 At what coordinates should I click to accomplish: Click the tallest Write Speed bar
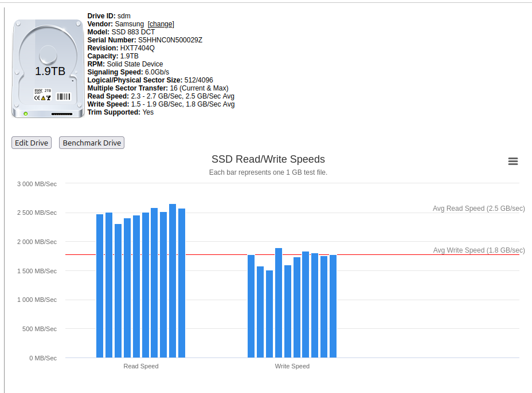click(x=279, y=303)
